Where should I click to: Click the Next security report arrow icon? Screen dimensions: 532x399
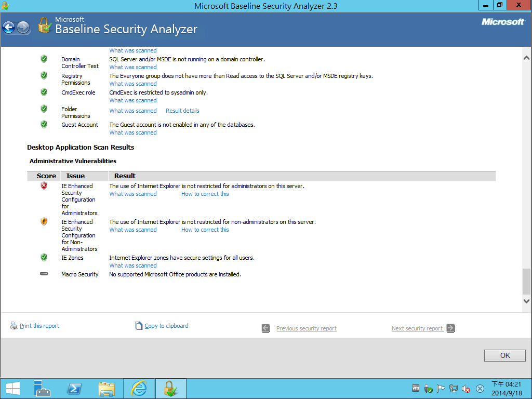[x=450, y=328]
